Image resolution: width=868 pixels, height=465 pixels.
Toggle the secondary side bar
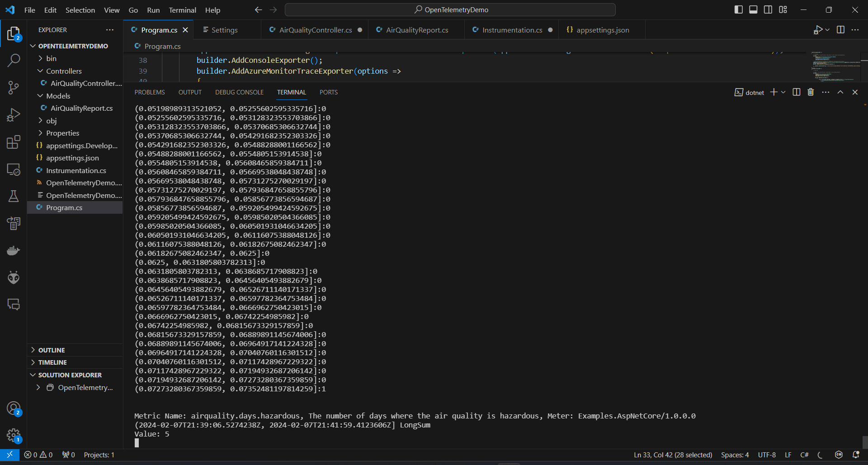[768, 9]
